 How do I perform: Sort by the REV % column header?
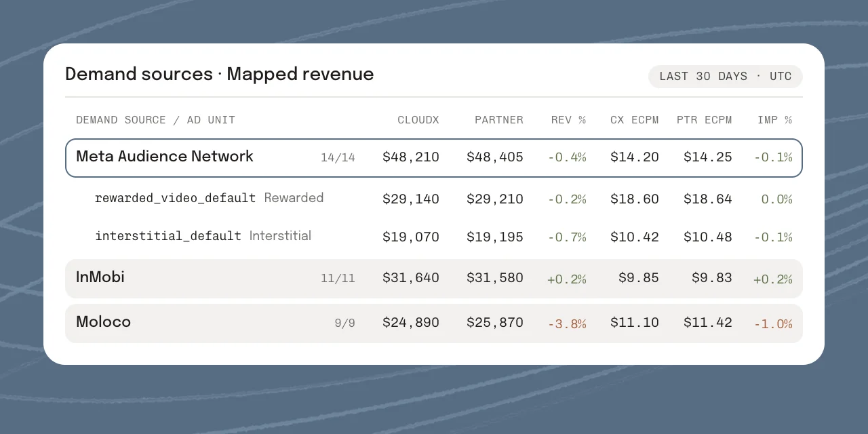click(568, 120)
